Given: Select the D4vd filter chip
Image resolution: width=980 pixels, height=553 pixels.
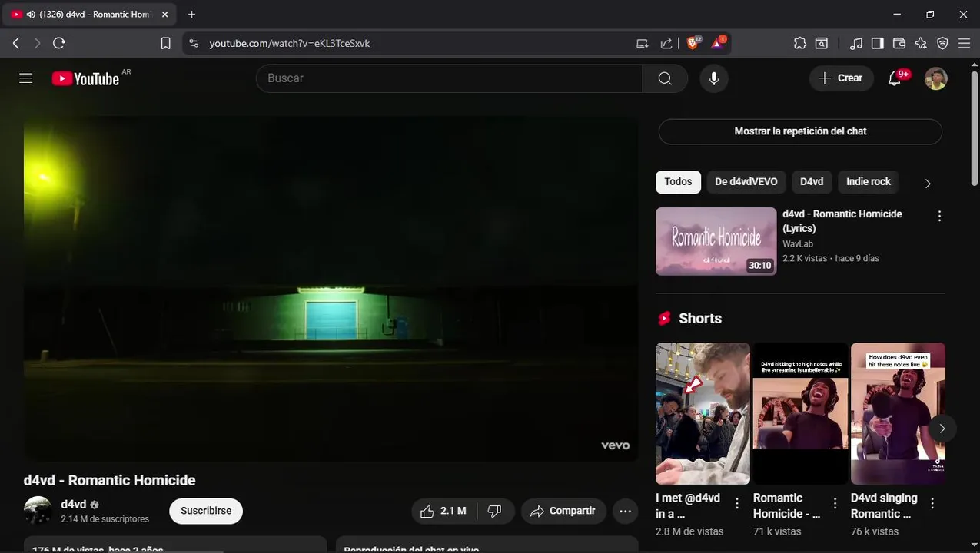Looking at the screenshot, I should pos(812,182).
